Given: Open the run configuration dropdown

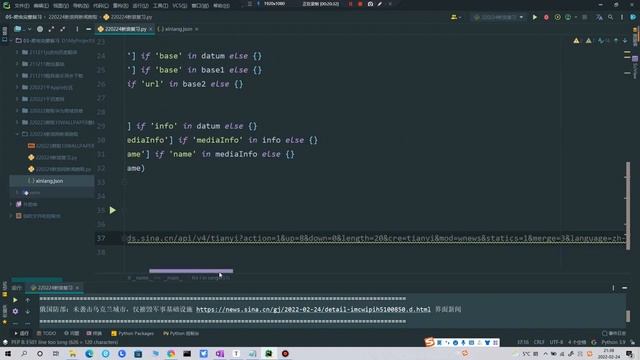Looking at the screenshot, I should tap(499, 17).
